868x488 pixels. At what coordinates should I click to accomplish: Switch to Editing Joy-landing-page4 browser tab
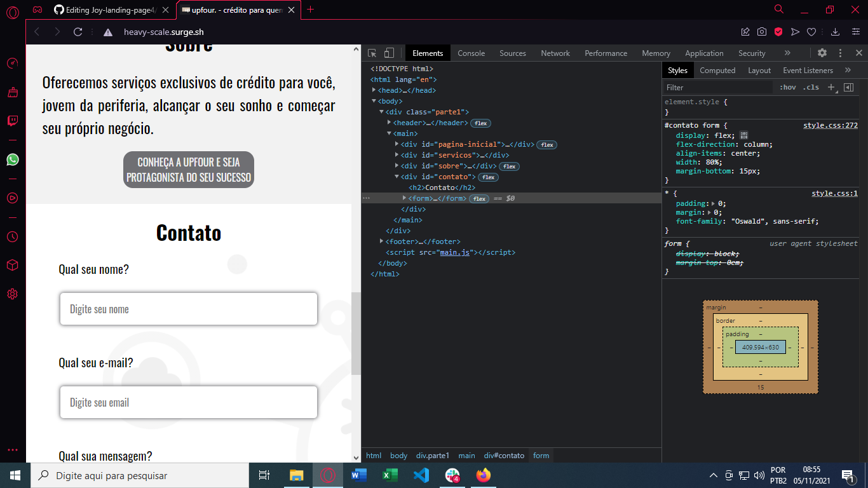pyautogui.click(x=112, y=10)
